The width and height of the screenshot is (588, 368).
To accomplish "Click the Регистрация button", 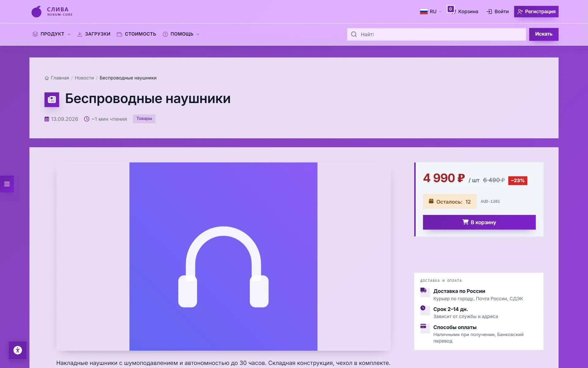I will click(536, 12).
